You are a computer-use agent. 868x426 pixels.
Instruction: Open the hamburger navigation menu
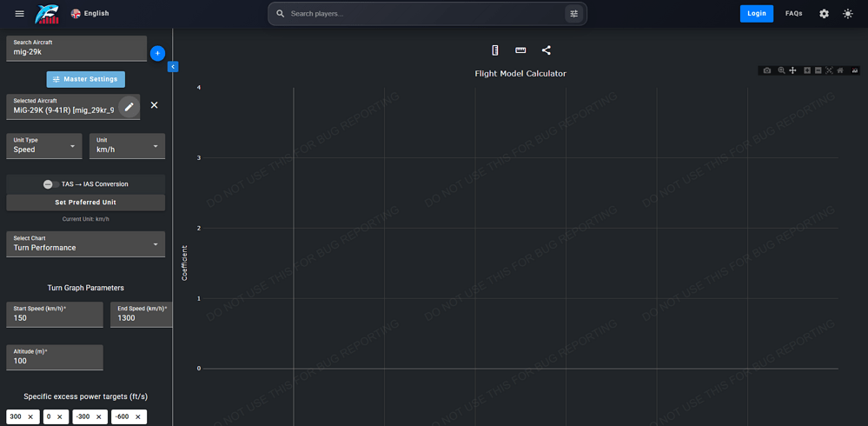tap(19, 14)
